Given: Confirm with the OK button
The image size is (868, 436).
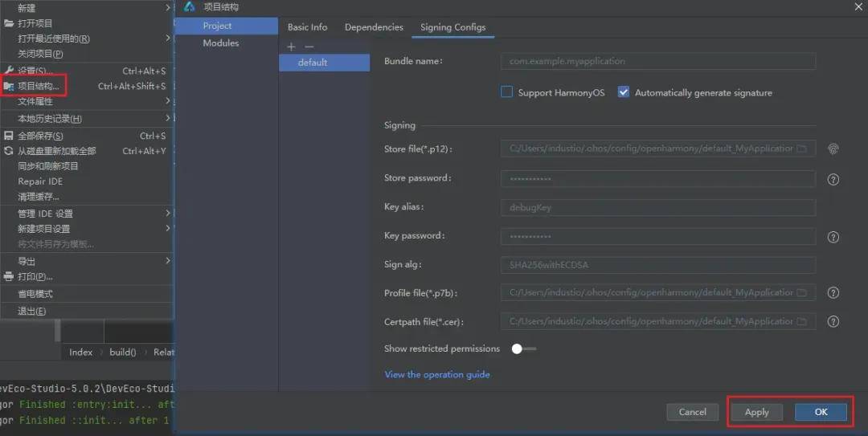Looking at the screenshot, I should [821, 412].
